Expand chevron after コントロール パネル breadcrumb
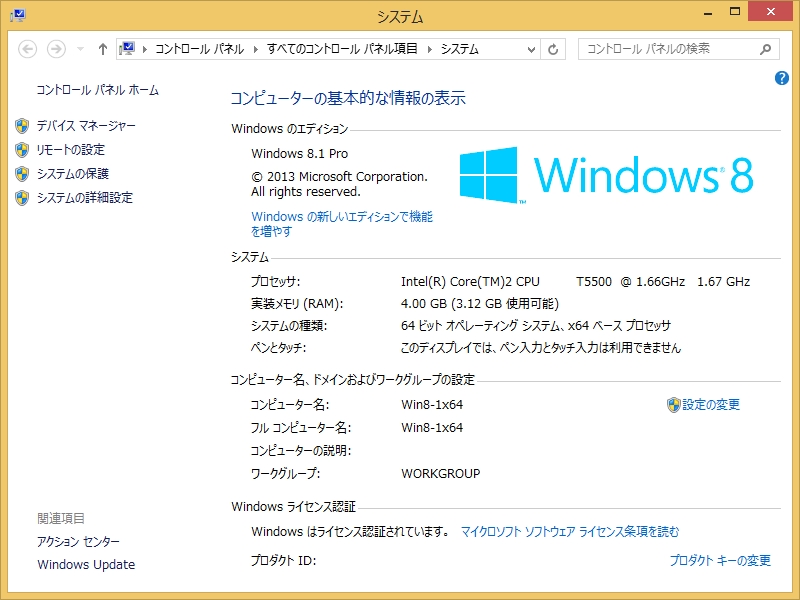 (x=256, y=49)
